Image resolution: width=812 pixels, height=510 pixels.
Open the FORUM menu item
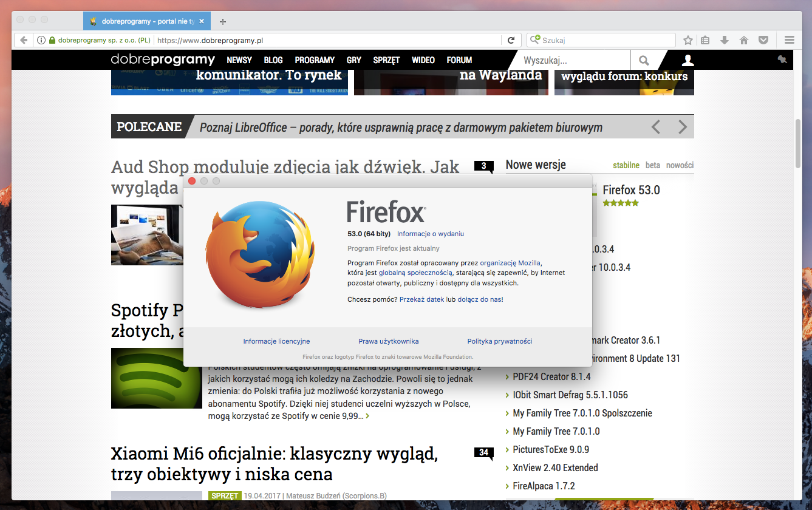pos(459,60)
